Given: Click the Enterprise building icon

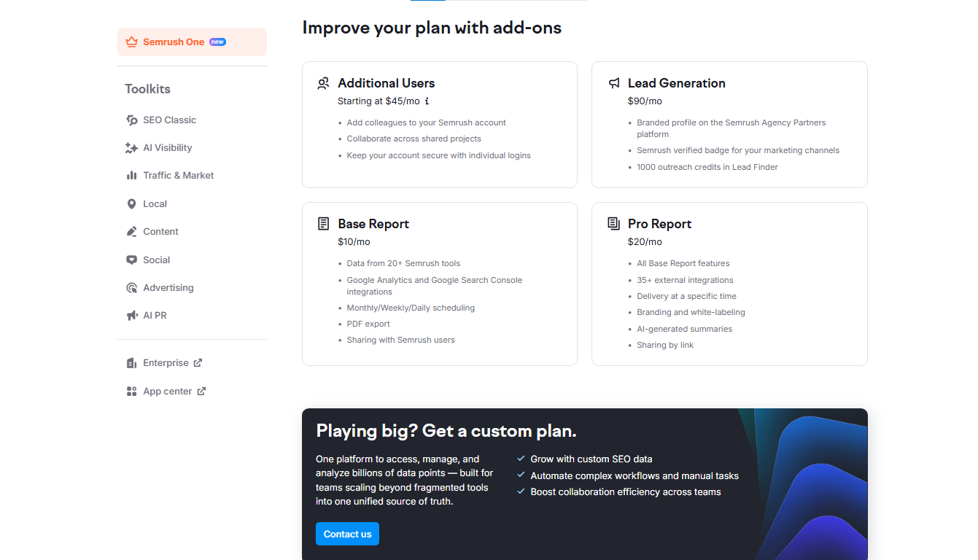Looking at the screenshot, I should (131, 363).
